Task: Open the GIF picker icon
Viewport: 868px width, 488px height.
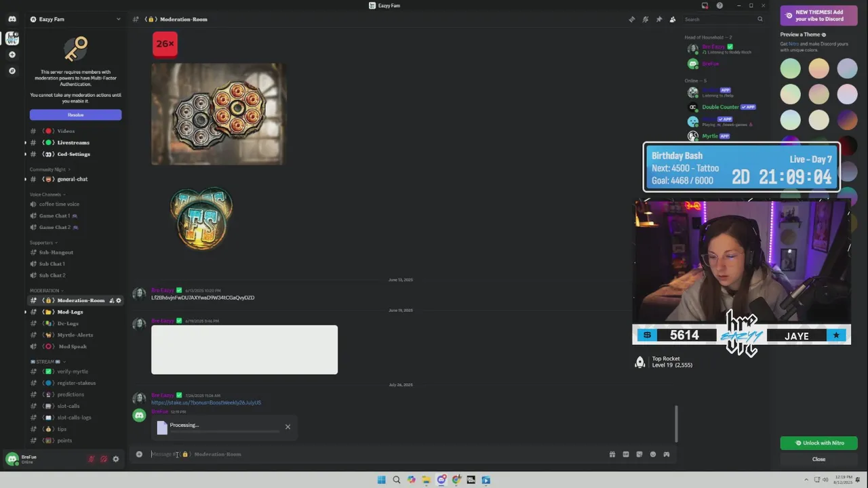Action: [626, 454]
